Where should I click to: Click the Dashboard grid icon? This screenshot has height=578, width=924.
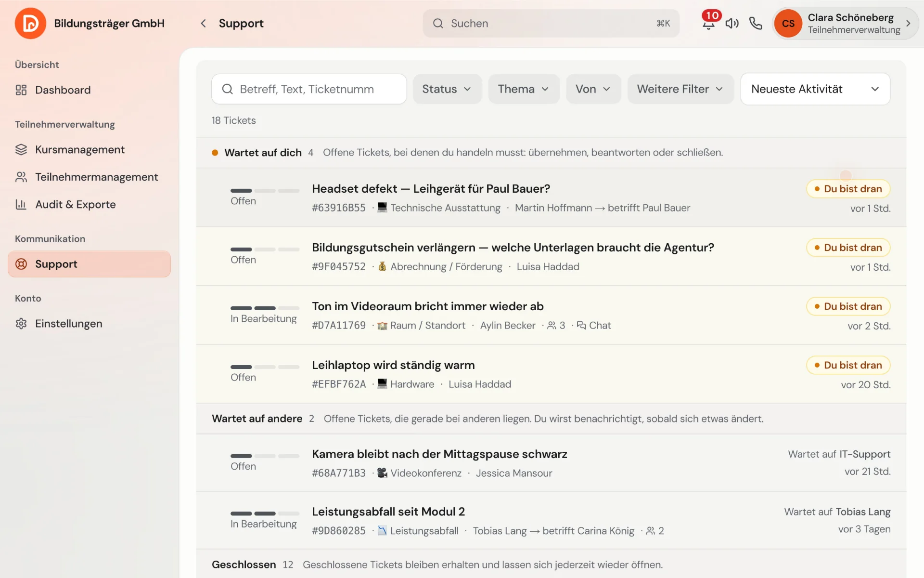pos(21,90)
